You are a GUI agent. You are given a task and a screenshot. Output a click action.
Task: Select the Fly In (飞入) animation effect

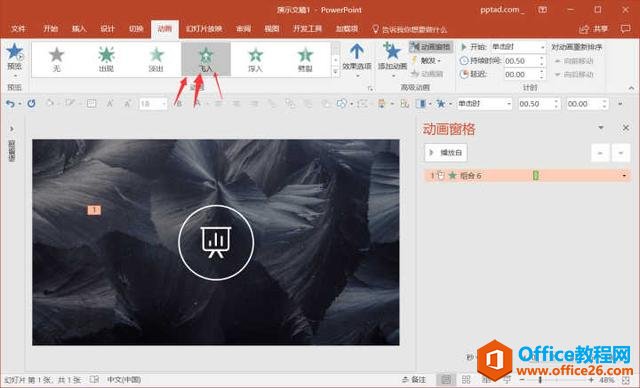point(206,59)
